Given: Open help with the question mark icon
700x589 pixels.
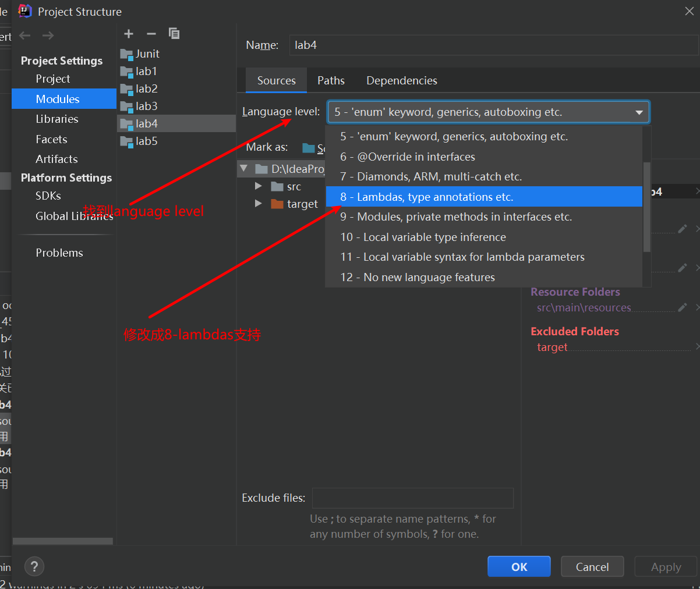Looking at the screenshot, I should [34, 566].
